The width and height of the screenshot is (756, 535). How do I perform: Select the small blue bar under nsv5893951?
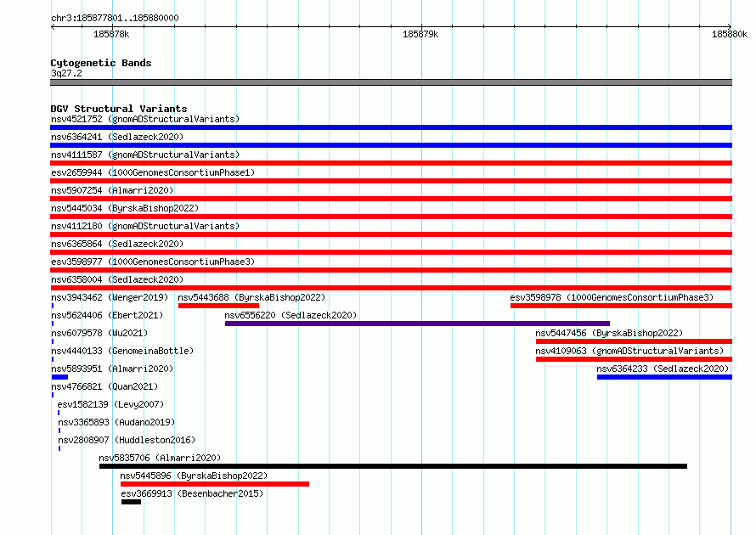point(59,377)
